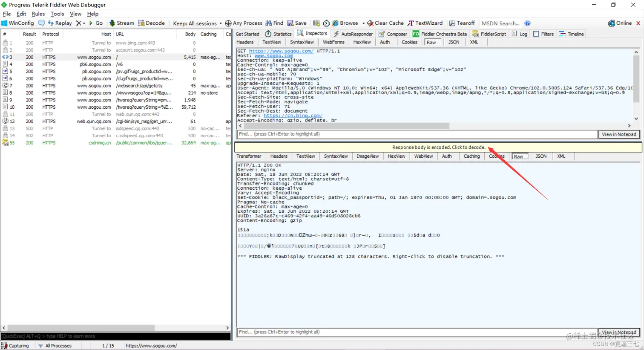The image size is (644, 350).
Task: Open the Composer tab
Action: [393, 34]
